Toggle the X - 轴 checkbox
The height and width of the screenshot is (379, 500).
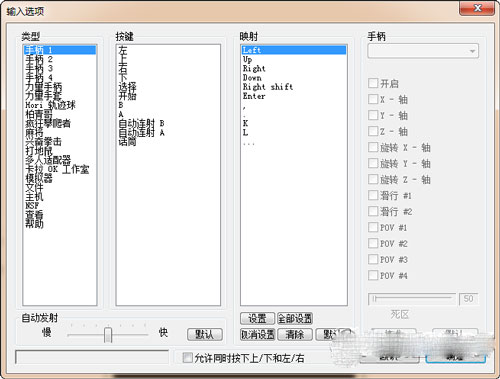(373, 99)
